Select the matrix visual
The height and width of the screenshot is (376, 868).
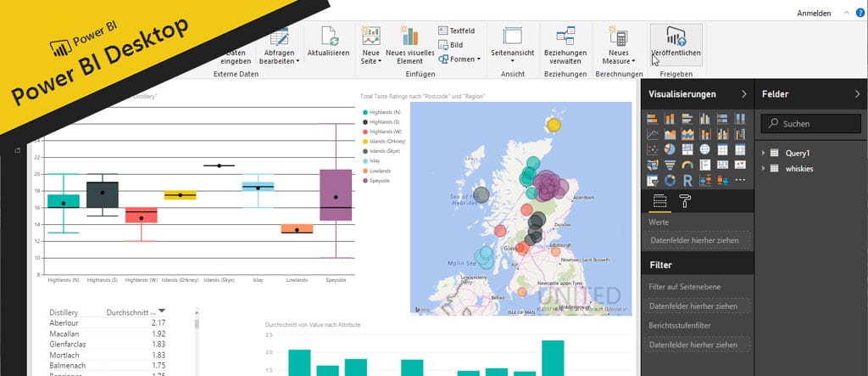click(x=739, y=149)
